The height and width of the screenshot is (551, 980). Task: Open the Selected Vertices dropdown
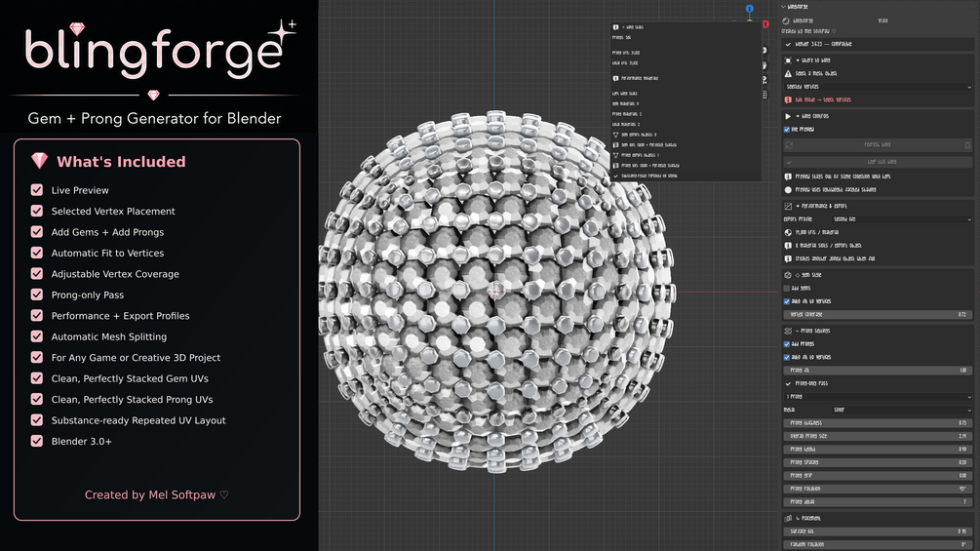(x=879, y=87)
